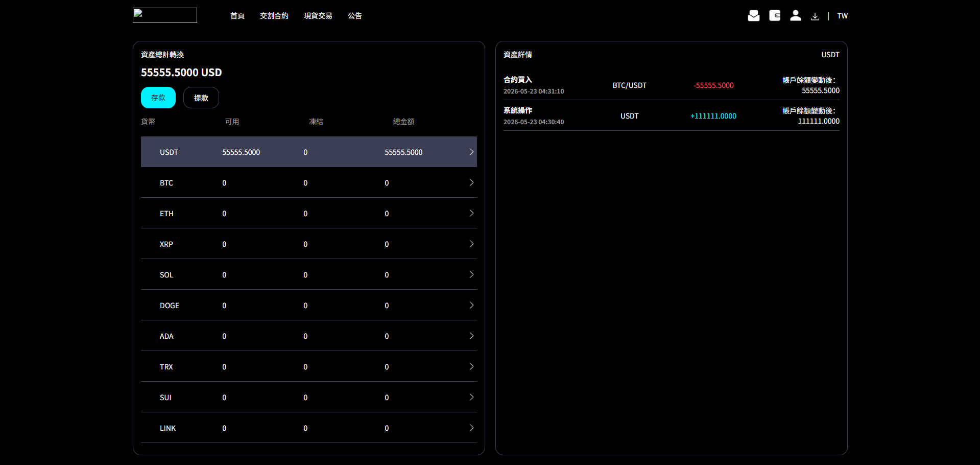Expand the SOL row chevron

click(471, 274)
